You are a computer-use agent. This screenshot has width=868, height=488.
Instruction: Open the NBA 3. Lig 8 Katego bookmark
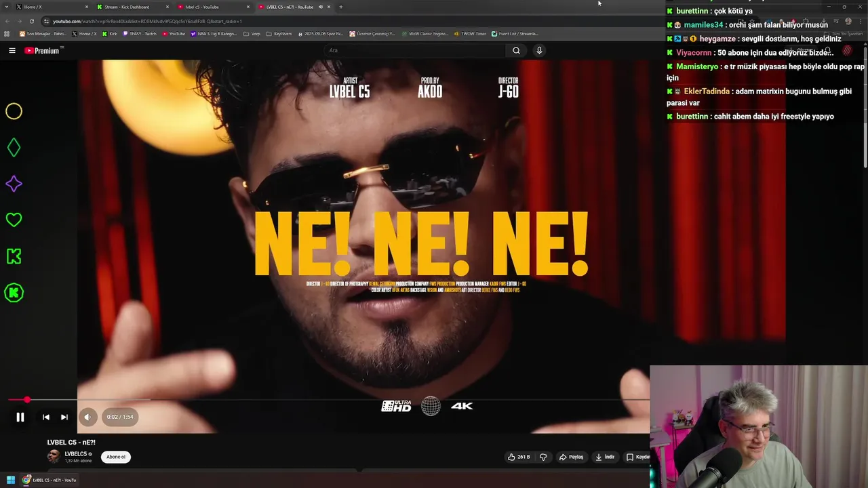point(214,34)
